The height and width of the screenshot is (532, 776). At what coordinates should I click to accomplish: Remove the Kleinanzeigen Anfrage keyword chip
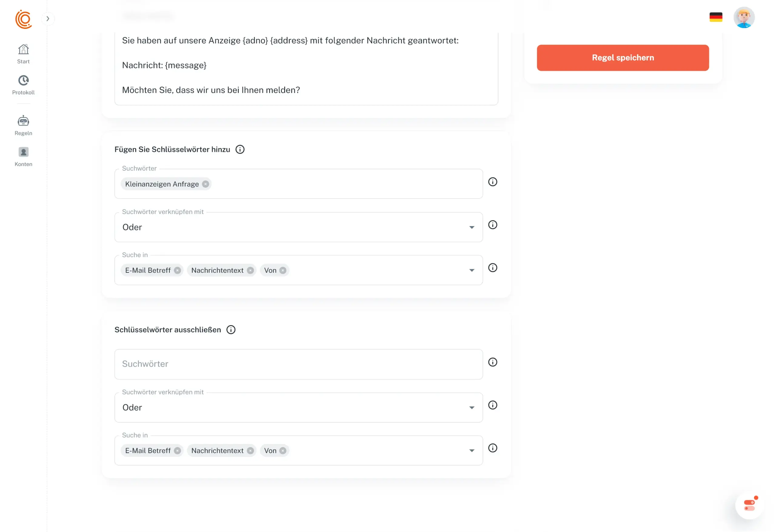(205, 184)
